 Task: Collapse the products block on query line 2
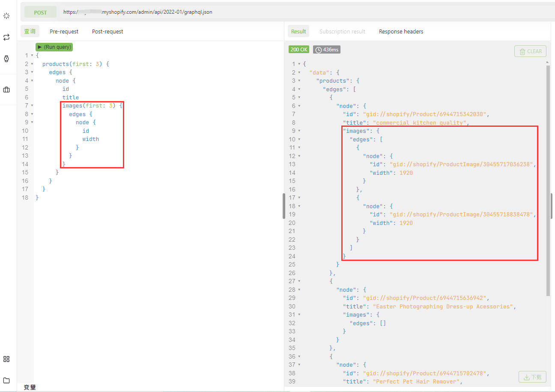[32, 64]
